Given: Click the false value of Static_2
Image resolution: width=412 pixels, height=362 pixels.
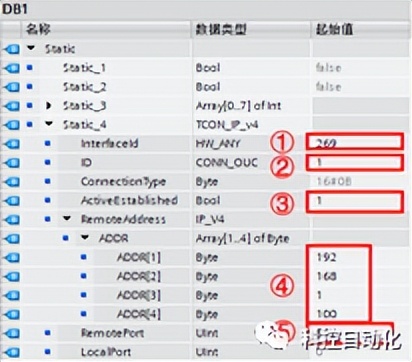Looking at the screenshot, I should (328, 87).
